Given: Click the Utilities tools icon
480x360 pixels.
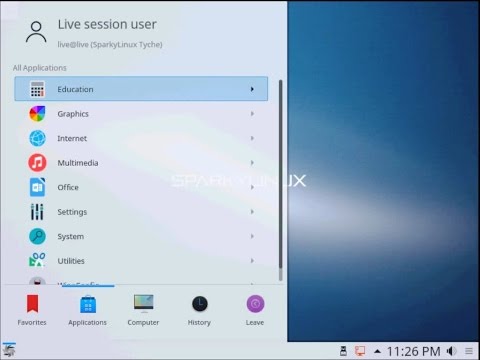Looking at the screenshot, I should coord(37,260).
